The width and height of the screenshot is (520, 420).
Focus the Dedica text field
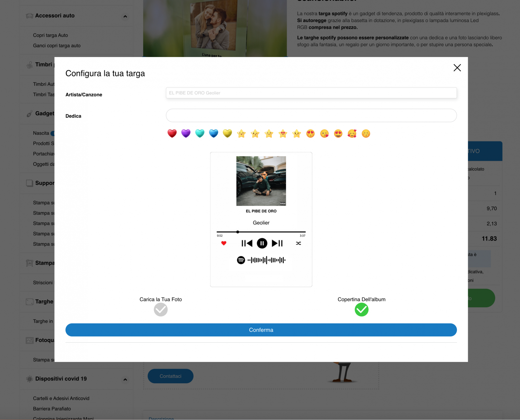pyautogui.click(x=311, y=115)
